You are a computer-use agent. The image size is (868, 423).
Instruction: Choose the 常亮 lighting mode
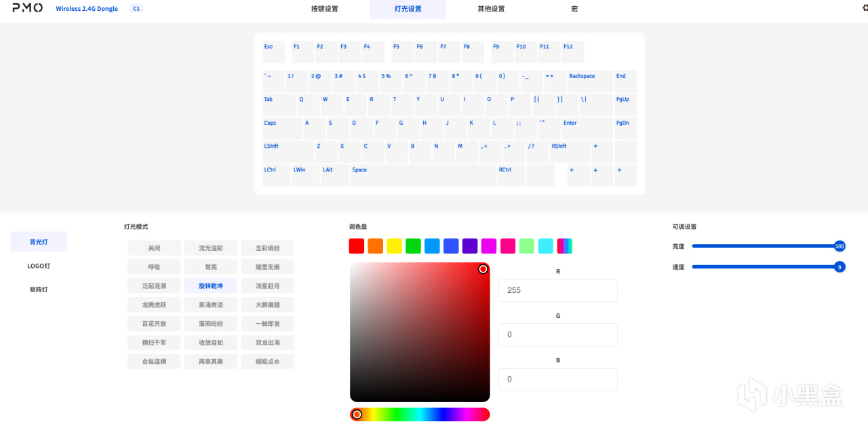coord(211,267)
